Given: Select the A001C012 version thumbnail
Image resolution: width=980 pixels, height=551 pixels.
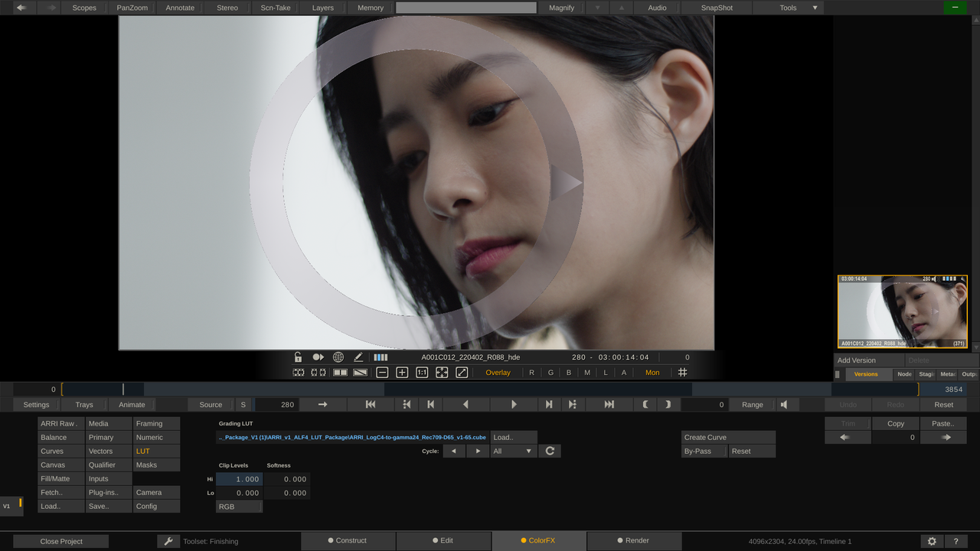Looking at the screenshot, I should point(903,311).
